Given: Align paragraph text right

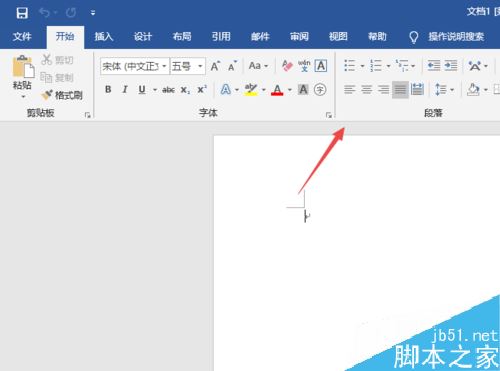Looking at the screenshot, I should point(383,89).
